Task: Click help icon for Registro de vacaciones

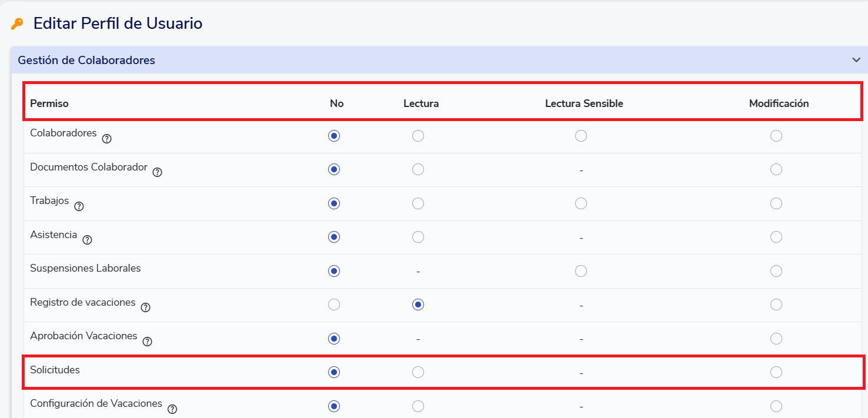Action: click(145, 307)
